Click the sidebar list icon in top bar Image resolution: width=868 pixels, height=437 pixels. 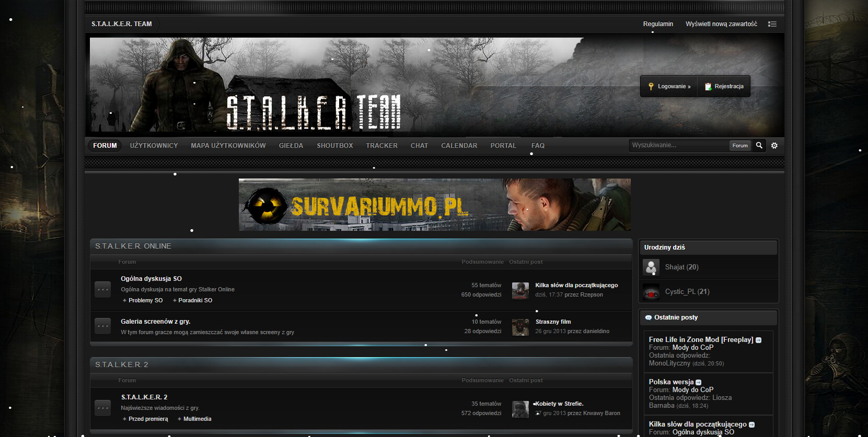pyautogui.click(x=772, y=24)
